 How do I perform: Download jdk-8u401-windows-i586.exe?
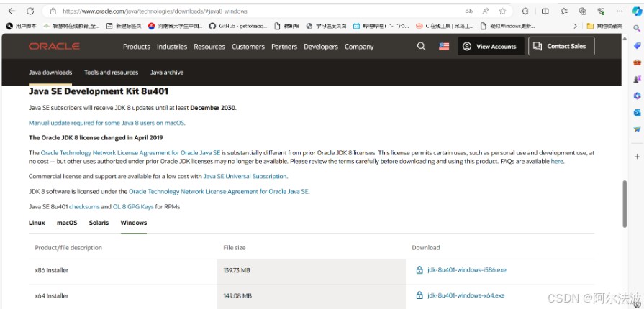click(466, 270)
